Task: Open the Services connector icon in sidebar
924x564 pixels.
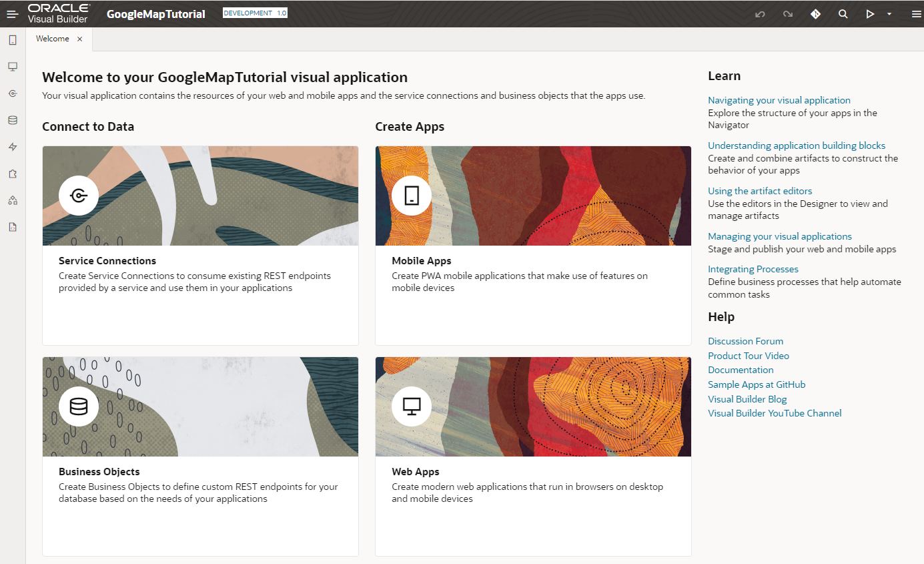Action: tap(12, 93)
